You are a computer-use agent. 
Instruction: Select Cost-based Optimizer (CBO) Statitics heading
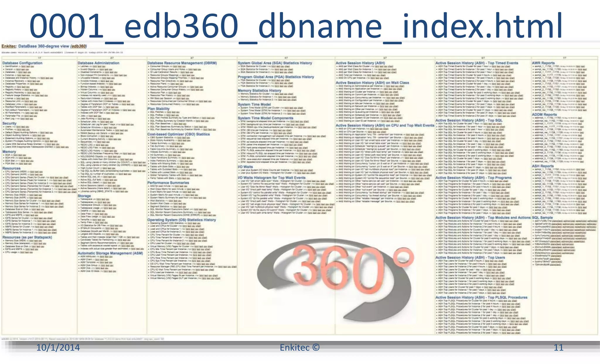coord(178,134)
